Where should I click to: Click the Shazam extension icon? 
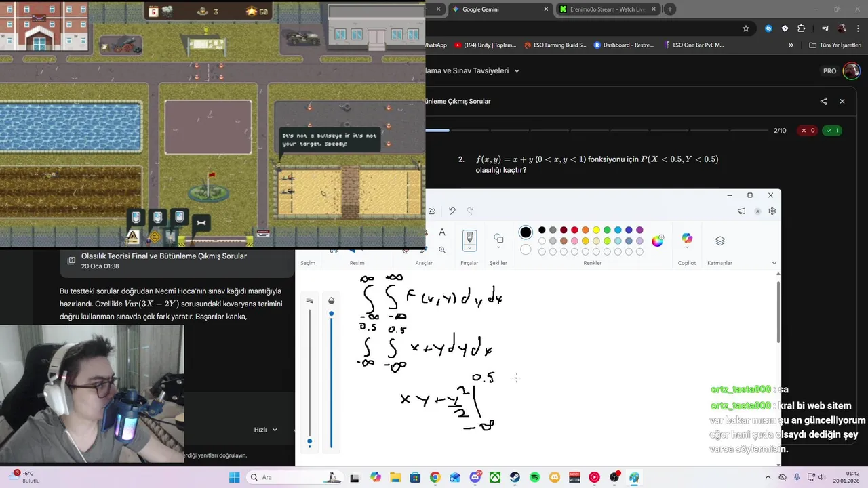click(768, 28)
